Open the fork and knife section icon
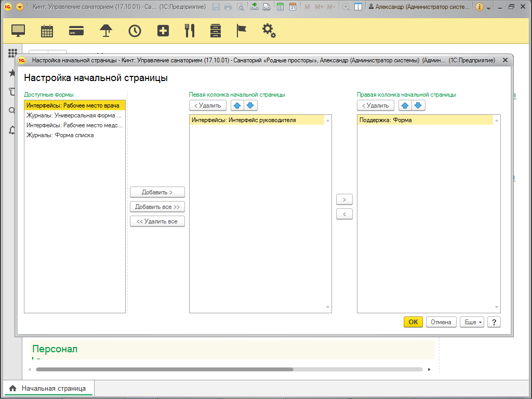This screenshot has height=399, width=532. pyautogui.click(x=190, y=31)
